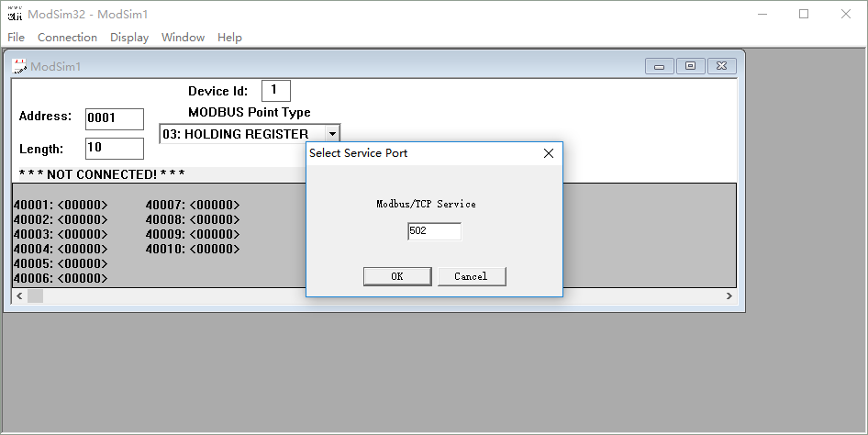Minimize the ModSim1 child window
The width and height of the screenshot is (868, 435).
[x=659, y=66]
